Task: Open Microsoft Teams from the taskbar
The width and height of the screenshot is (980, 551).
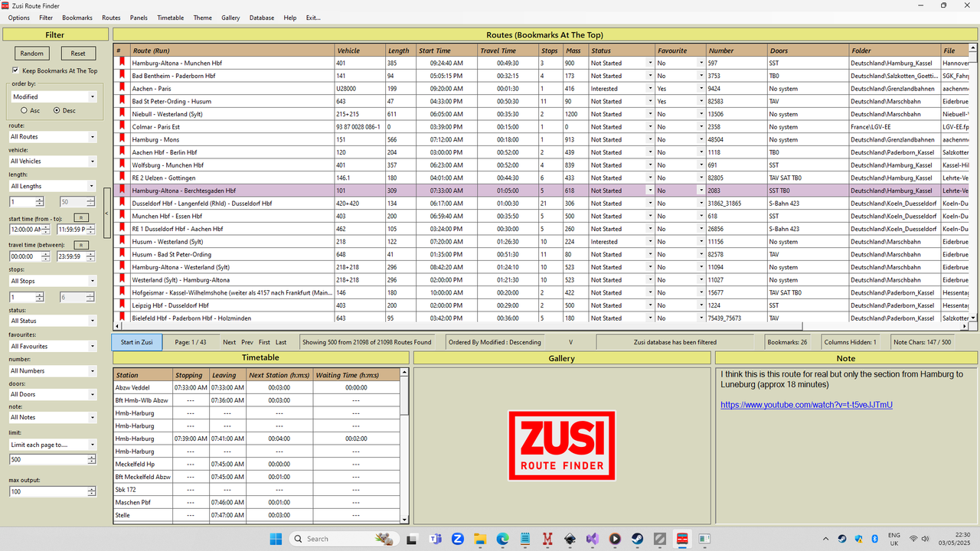Action: click(436, 539)
